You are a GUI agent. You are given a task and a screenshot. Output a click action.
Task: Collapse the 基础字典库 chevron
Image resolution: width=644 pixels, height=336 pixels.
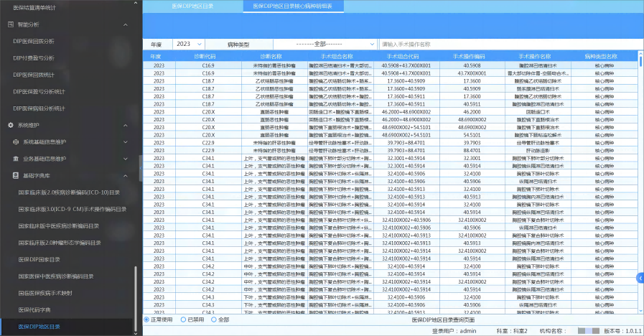(125, 176)
